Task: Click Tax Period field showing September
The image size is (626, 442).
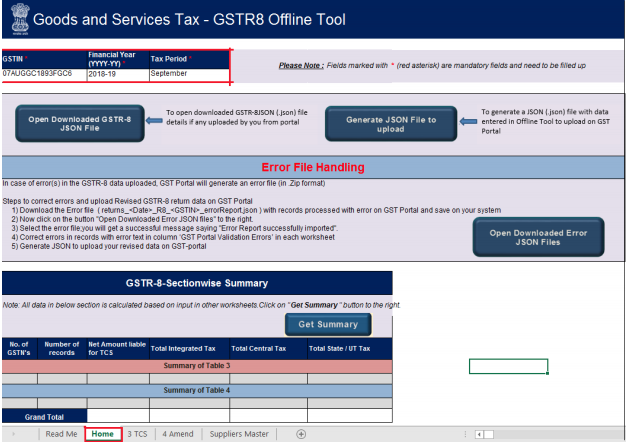Action: point(189,75)
